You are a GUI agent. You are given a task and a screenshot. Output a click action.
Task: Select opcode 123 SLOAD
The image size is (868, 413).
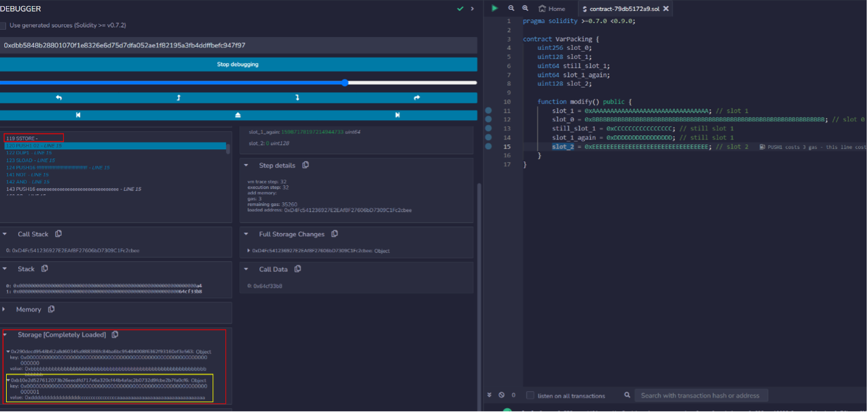(30, 160)
